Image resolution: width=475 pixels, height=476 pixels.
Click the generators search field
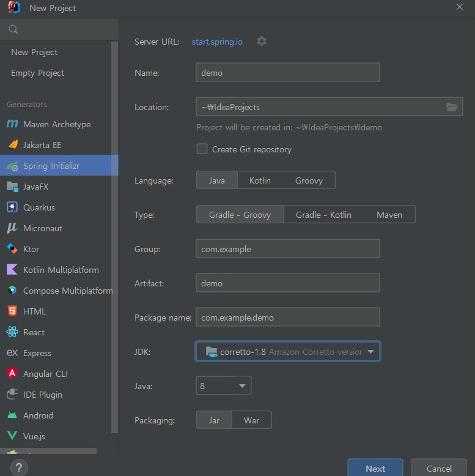coord(59,29)
